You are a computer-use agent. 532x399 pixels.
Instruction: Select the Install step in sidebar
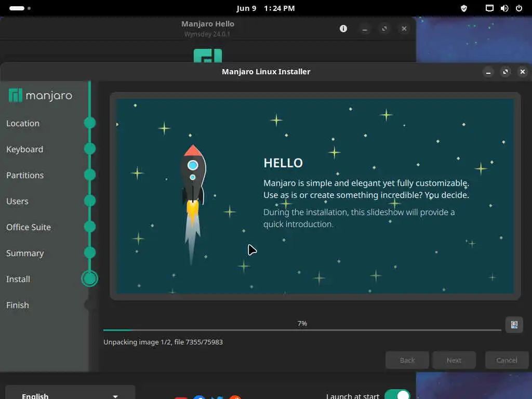18,279
